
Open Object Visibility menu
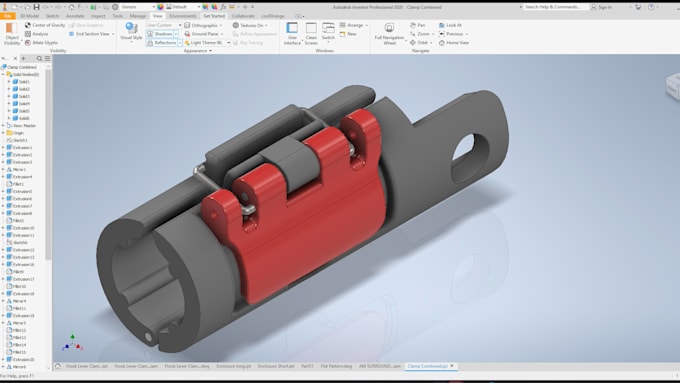coord(12,34)
